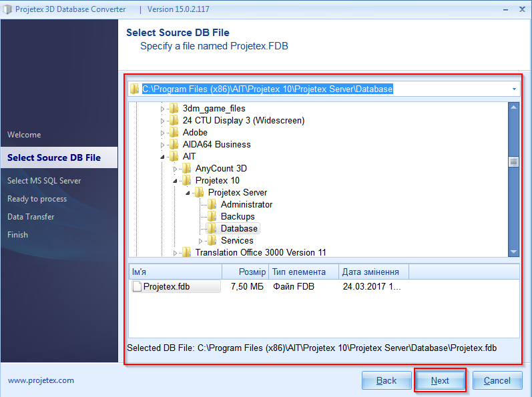
Task: Expand Translation Office 3000 Version 11
Action: [175, 253]
